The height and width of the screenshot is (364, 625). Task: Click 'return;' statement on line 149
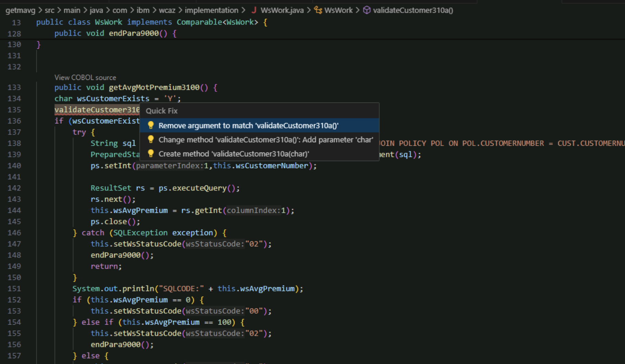coord(106,266)
